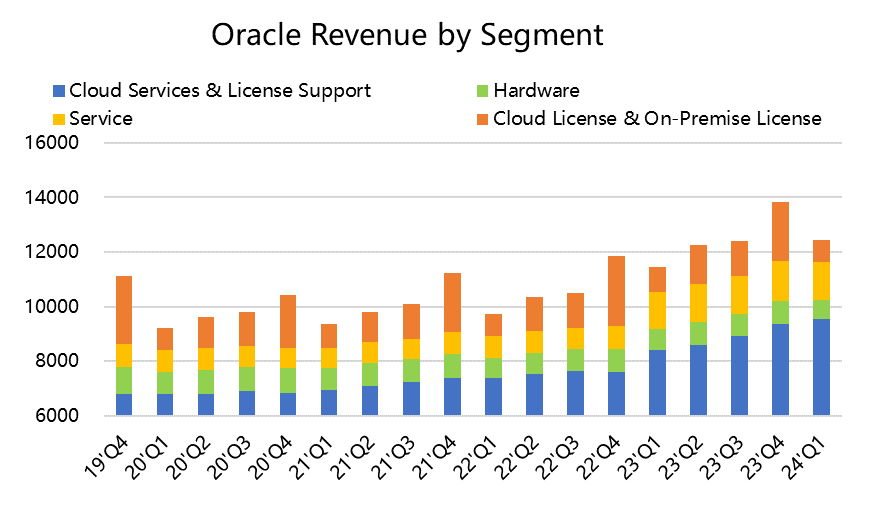Click the 16000 y-axis label
Viewport: 869px width, 517px height.
[x=52, y=143]
